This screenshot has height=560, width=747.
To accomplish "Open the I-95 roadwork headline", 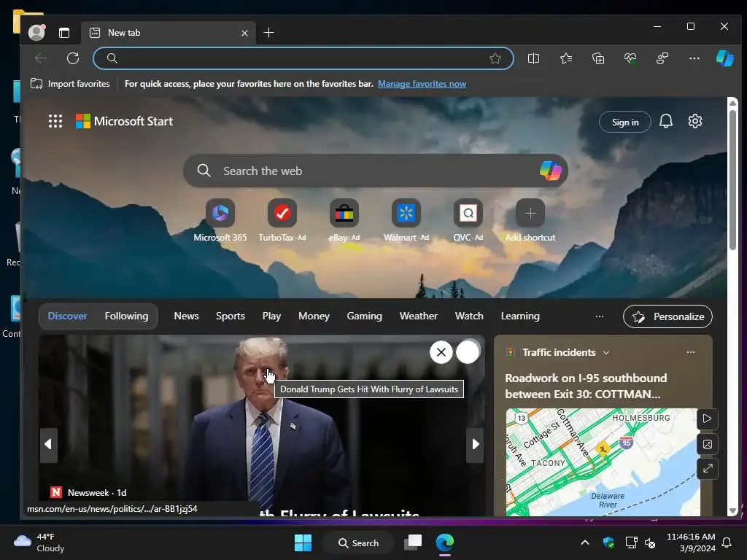I will pyautogui.click(x=586, y=386).
